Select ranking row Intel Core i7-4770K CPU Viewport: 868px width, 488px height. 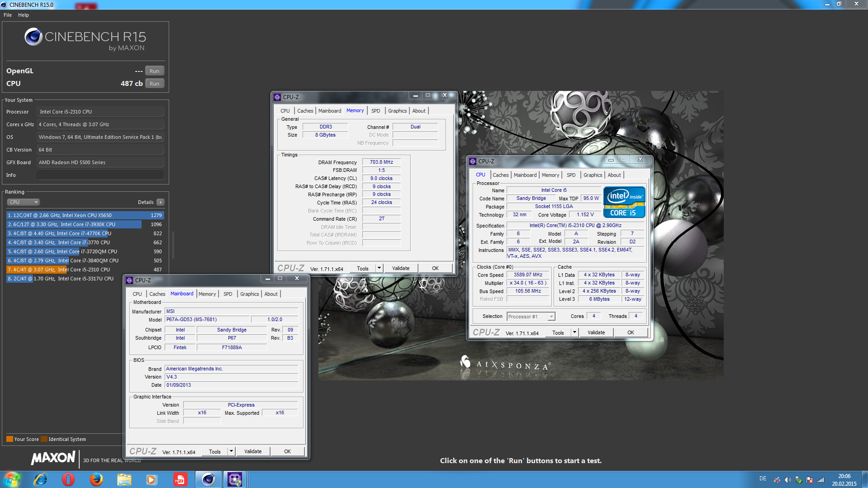85,233
